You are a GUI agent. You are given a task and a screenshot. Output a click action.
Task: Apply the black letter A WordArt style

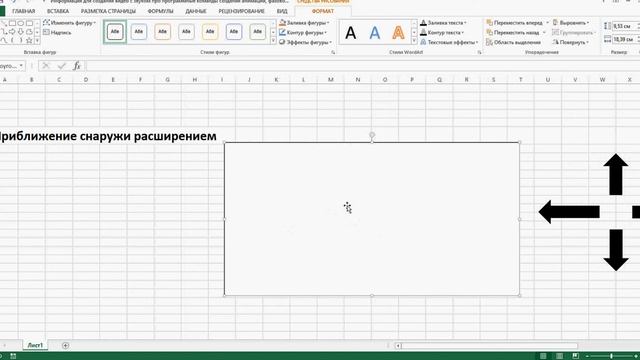[x=350, y=33]
